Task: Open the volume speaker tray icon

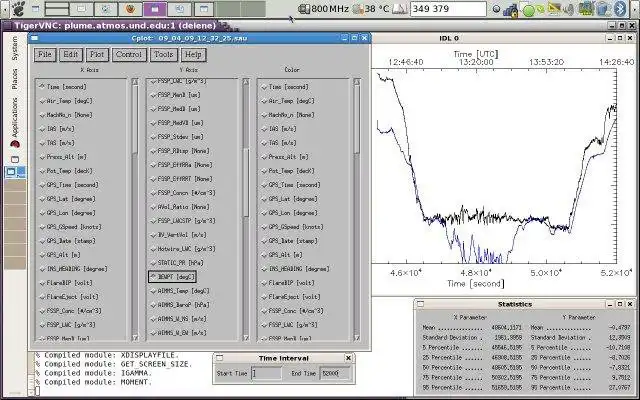Action: point(568,9)
